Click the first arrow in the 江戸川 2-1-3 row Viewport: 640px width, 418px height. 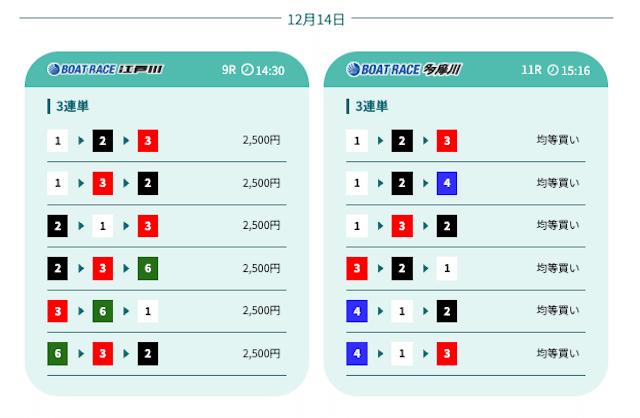click(81, 226)
